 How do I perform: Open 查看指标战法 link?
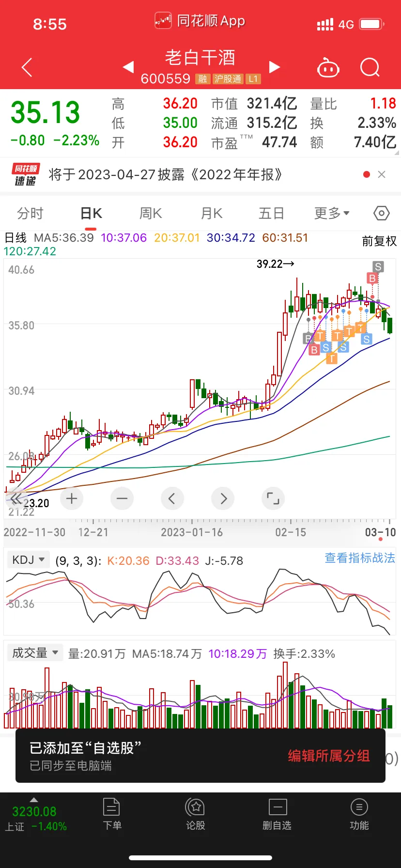pyautogui.click(x=360, y=558)
